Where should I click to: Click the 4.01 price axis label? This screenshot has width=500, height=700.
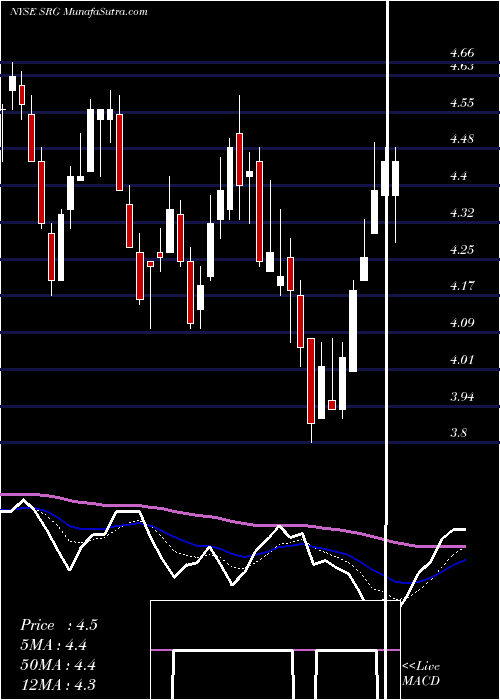pos(462,359)
